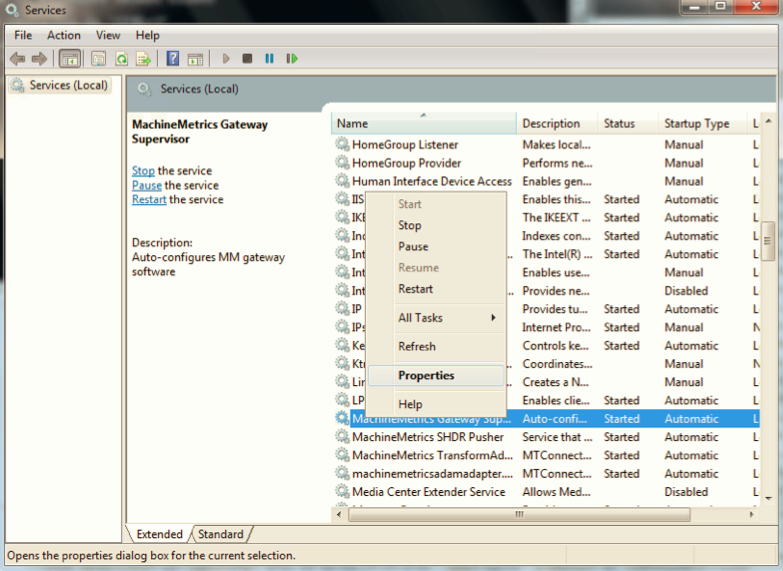Viewport: 783px width, 571px height.
Task: Click the horizontal scrollbar thumb
Action: (x=519, y=514)
